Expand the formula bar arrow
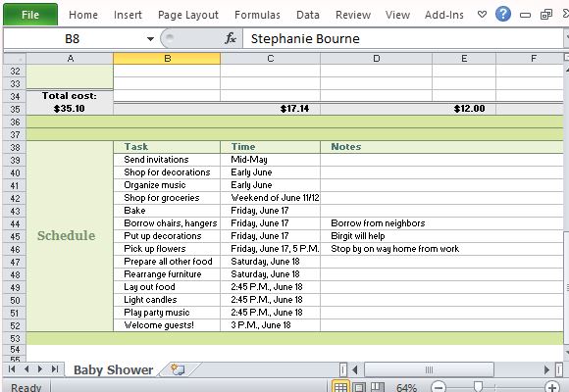Screen dimensions: 569x392 tap(566, 37)
